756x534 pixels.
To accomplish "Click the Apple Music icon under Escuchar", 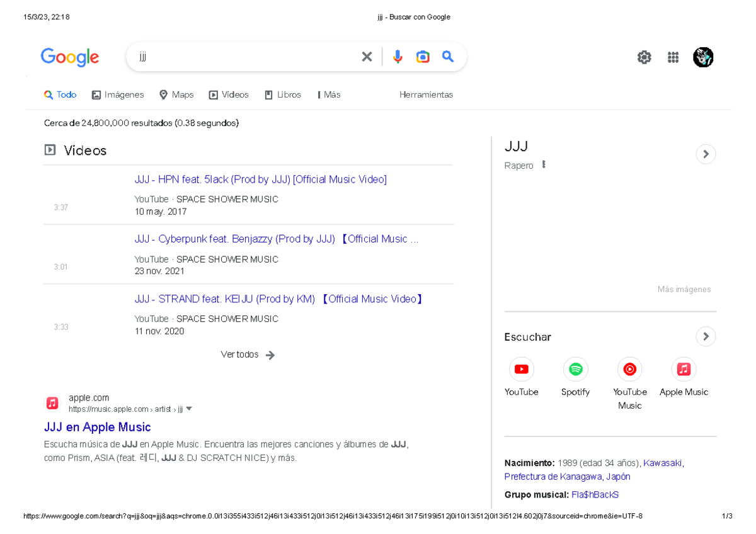I will click(x=684, y=369).
